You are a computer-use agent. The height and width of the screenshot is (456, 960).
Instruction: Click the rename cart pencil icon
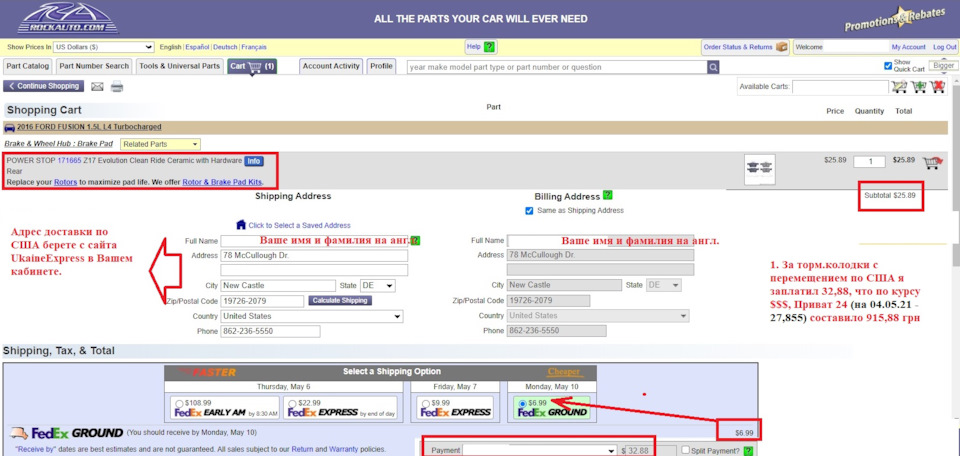(x=900, y=87)
